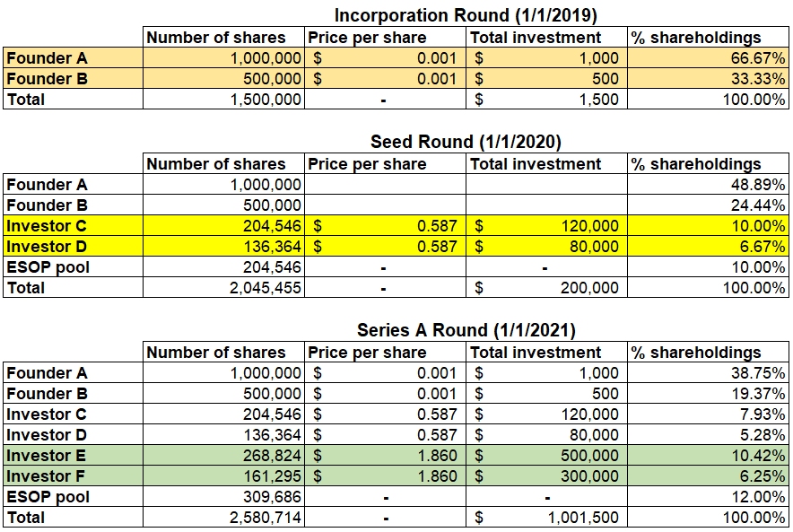The image size is (793, 532).
Task: Click the Series A ESOP pool 12.00% cell
Action: pyautogui.click(x=708, y=497)
